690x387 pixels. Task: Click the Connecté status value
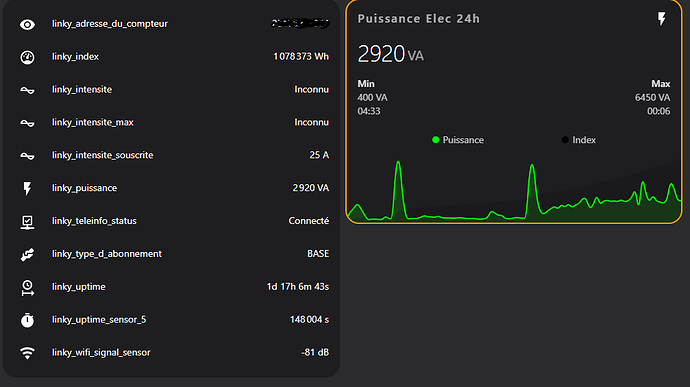308,221
